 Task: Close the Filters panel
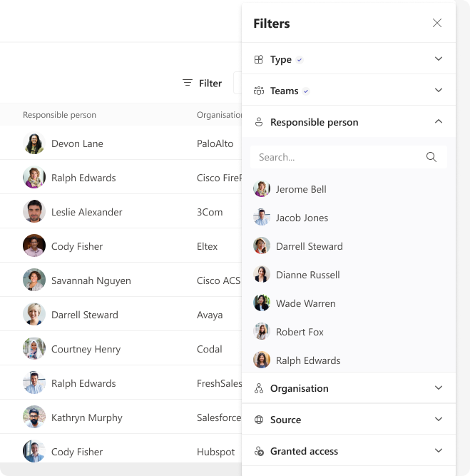click(437, 23)
